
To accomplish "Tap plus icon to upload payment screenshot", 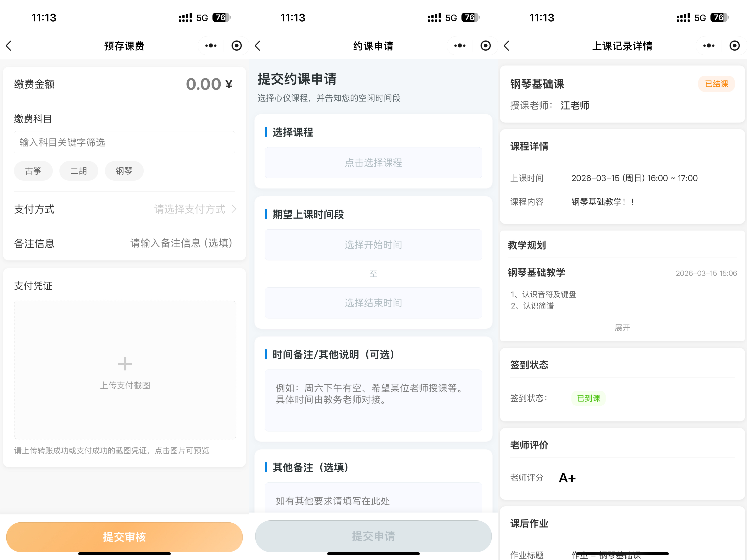I will click(125, 364).
